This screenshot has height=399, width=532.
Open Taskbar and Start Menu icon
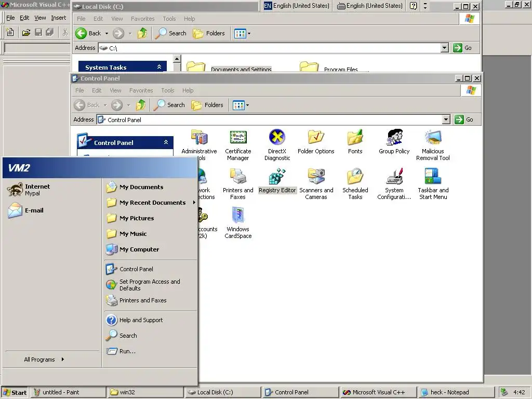click(x=433, y=184)
